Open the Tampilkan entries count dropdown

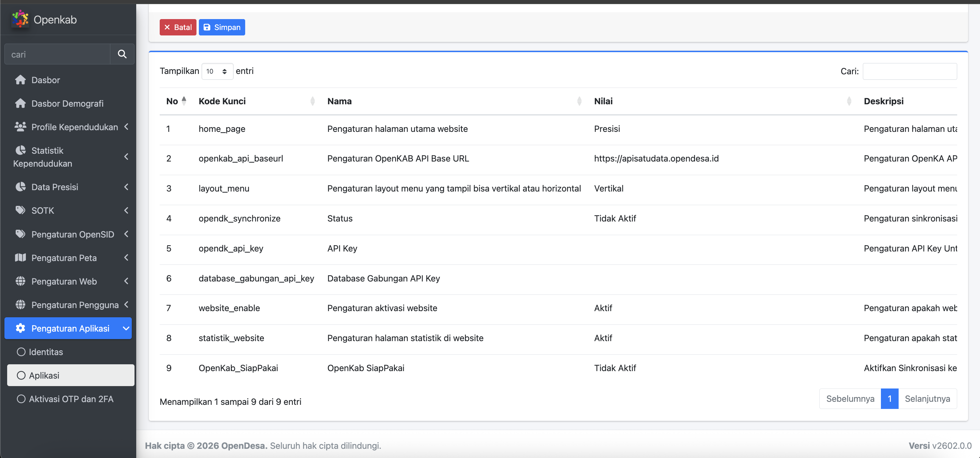pos(217,71)
